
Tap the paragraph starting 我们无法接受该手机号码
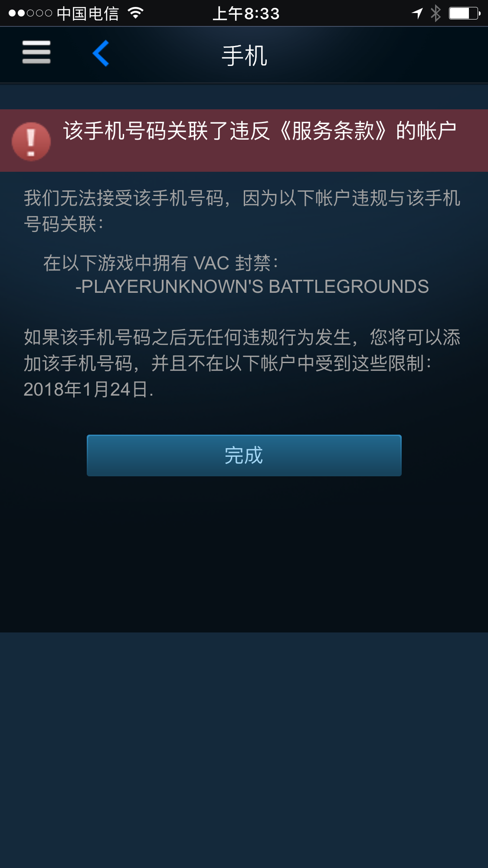point(242,211)
